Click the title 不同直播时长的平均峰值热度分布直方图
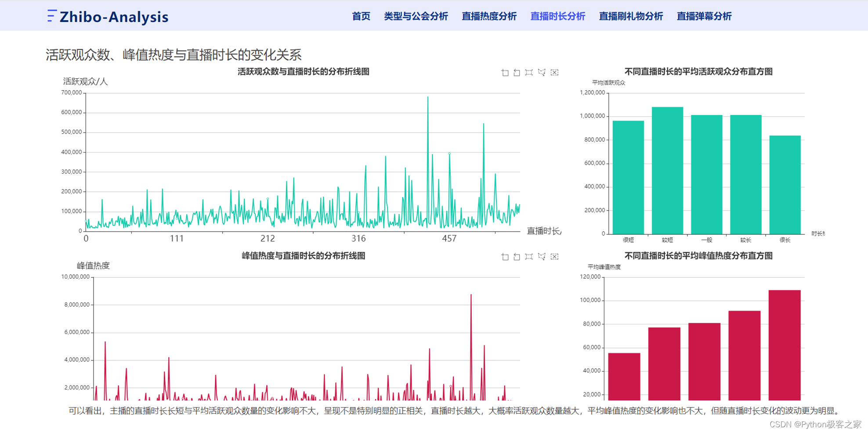 (698, 256)
